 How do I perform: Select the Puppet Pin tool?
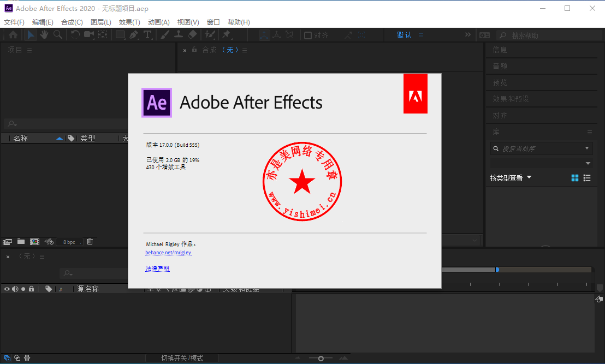pos(227,35)
